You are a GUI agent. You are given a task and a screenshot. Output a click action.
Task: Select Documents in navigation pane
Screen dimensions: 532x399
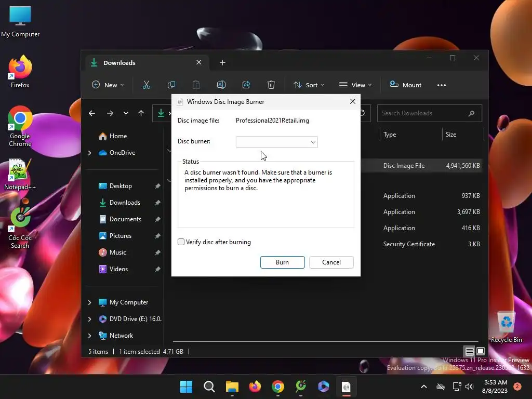point(125,219)
